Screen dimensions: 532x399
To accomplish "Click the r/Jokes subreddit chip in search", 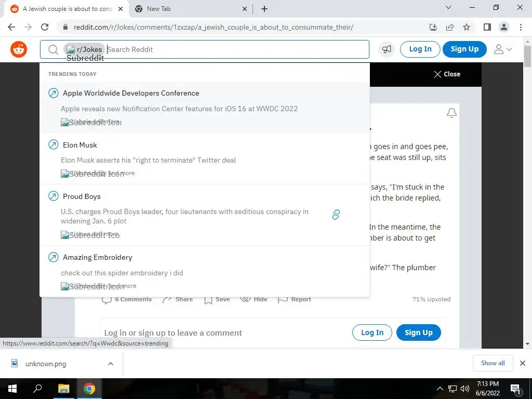I will [x=84, y=49].
